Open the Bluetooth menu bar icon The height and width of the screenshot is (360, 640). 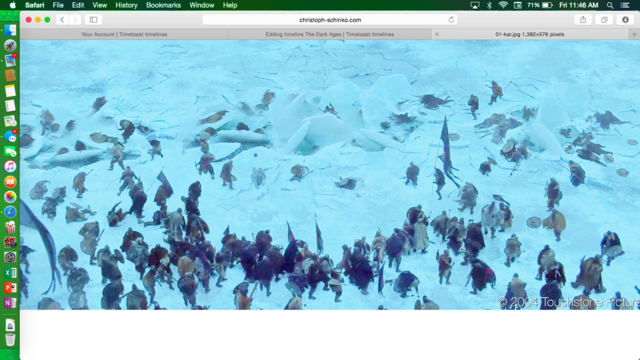489,5
